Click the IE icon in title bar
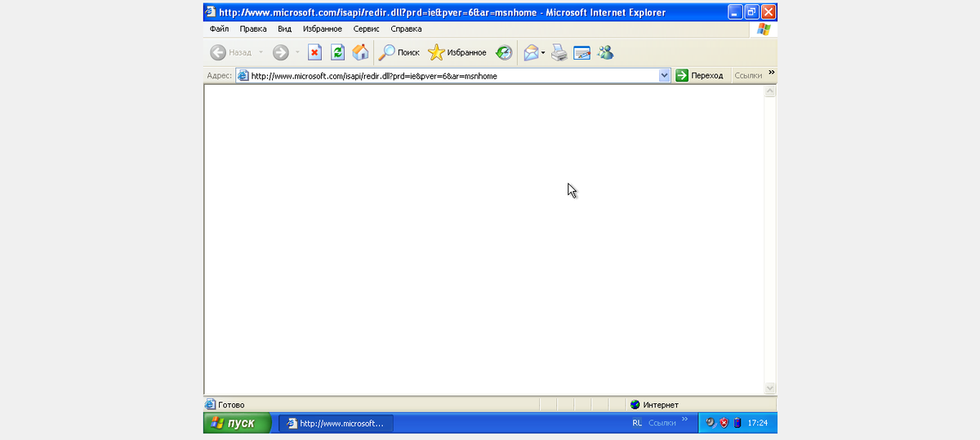 coord(211,12)
